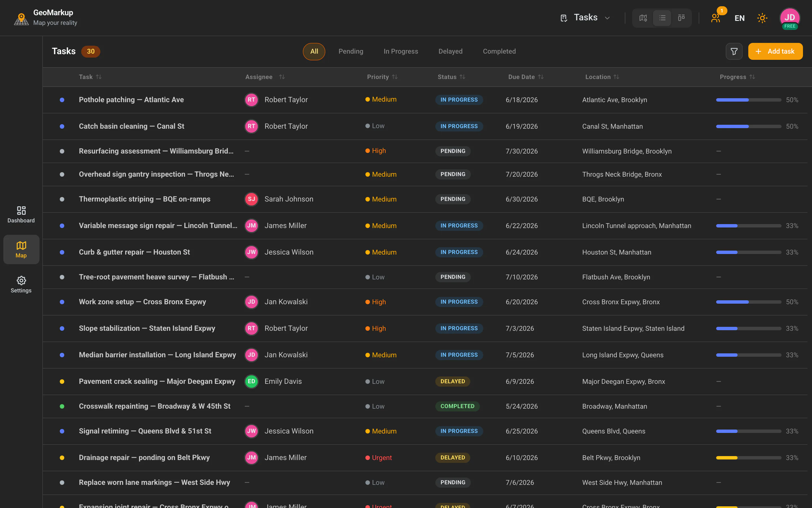Click RT avatar in Pothole patching row
The height and width of the screenshot is (508, 812).
(x=251, y=100)
